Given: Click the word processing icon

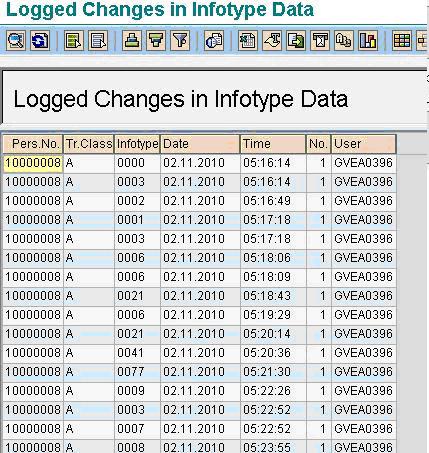Looking at the screenshot, I should [272, 41].
